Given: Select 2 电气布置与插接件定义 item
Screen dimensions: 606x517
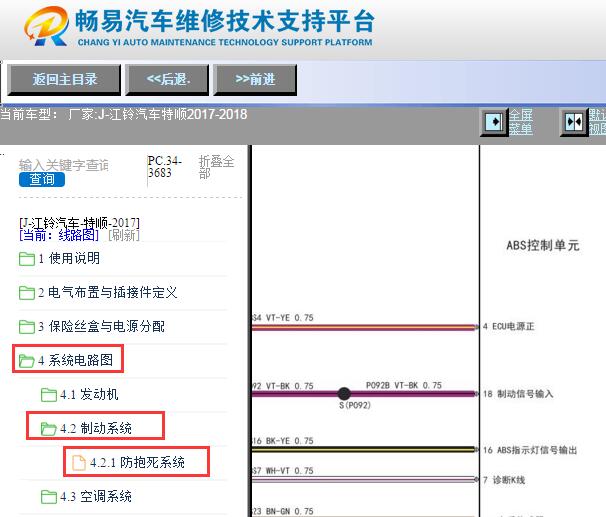Looking at the screenshot, I should pyautogui.click(x=107, y=292).
